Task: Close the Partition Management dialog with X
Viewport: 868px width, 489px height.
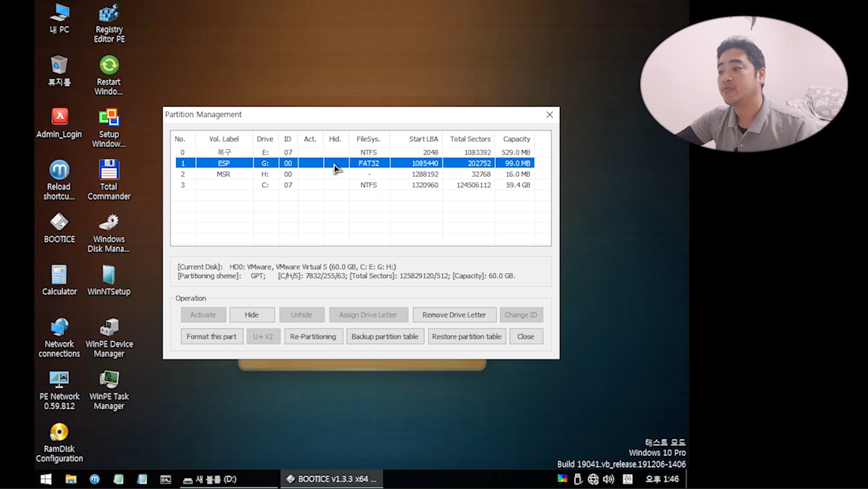Action: (x=550, y=115)
